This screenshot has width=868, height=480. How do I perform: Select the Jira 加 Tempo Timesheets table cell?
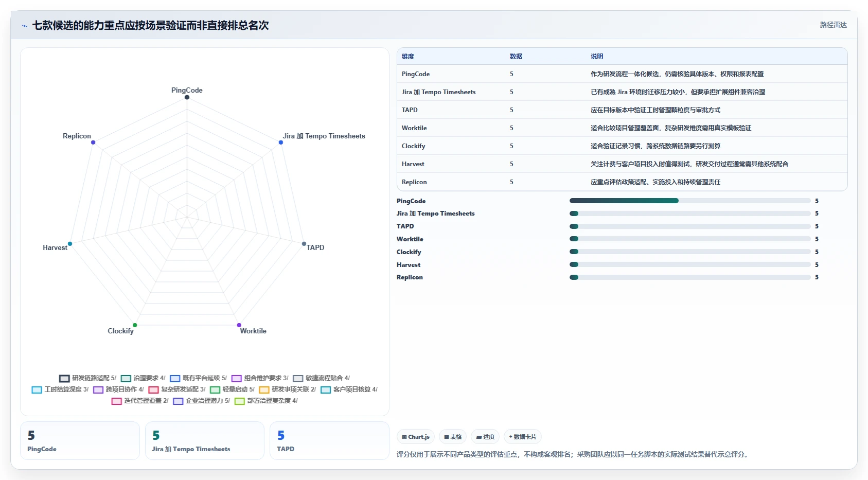coord(439,92)
